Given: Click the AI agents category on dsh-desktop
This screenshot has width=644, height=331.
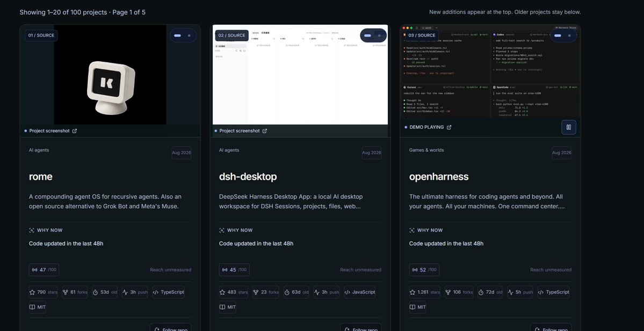Looking at the screenshot, I should click(229, 150).
